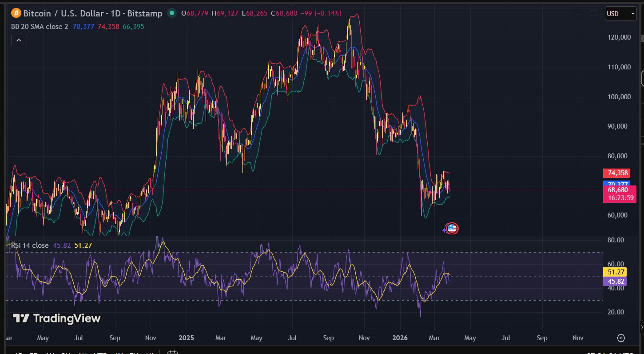Click the yellow 51.27 RSI value label
Screen dimensions: 644x354
[615, 272]
